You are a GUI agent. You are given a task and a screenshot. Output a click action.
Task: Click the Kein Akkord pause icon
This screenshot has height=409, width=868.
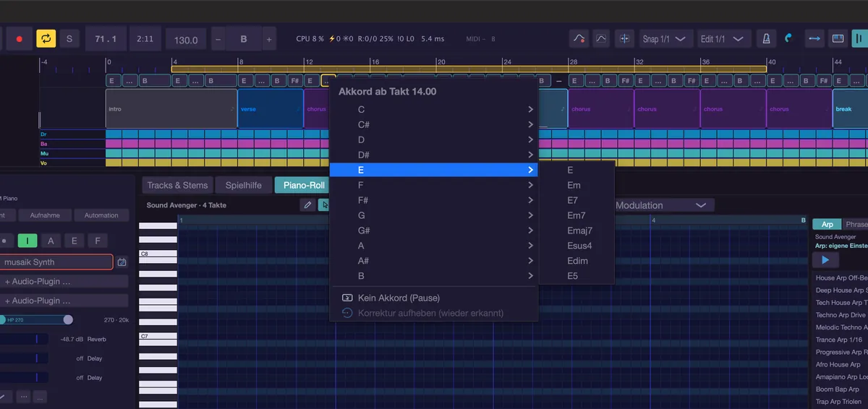[x=347, y=298]
